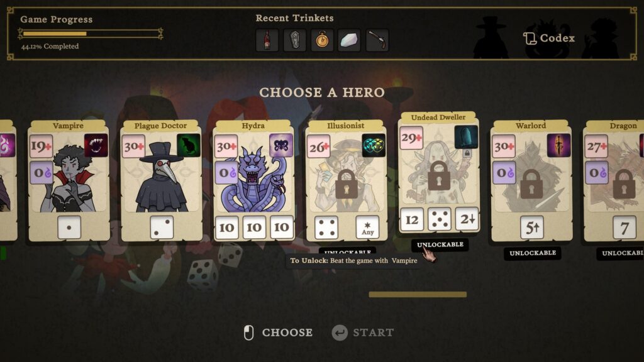Click Vampire's fangs ability icon
Viewport: 644px width, 362px height.
(96, 145)
